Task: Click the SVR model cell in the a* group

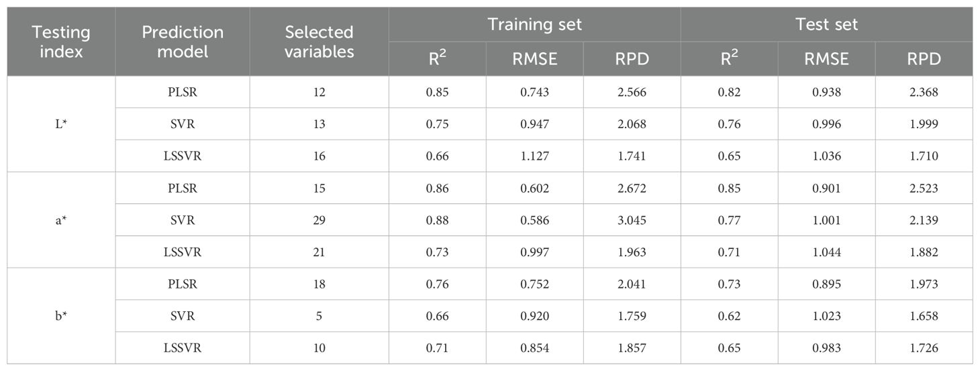Action: (182, 220)
